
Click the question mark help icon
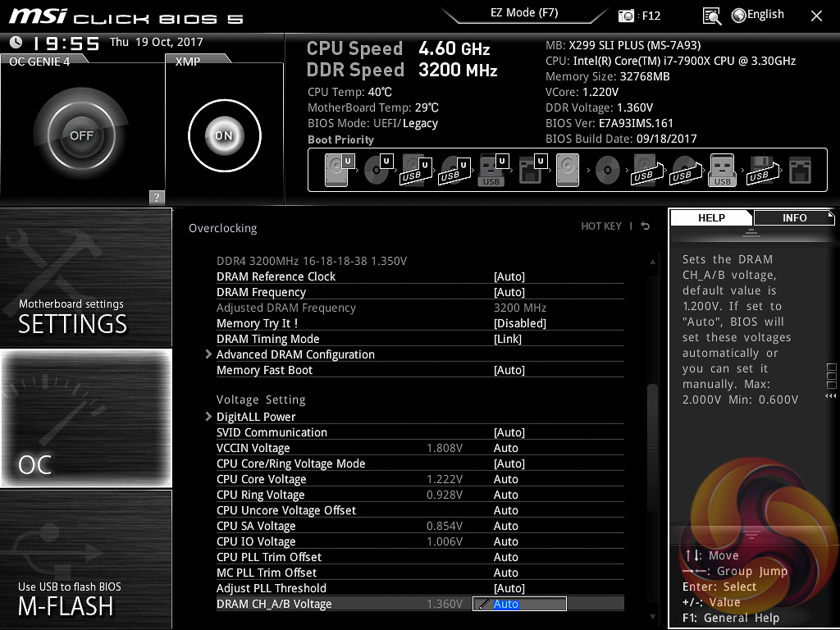(x=157, y=197)
